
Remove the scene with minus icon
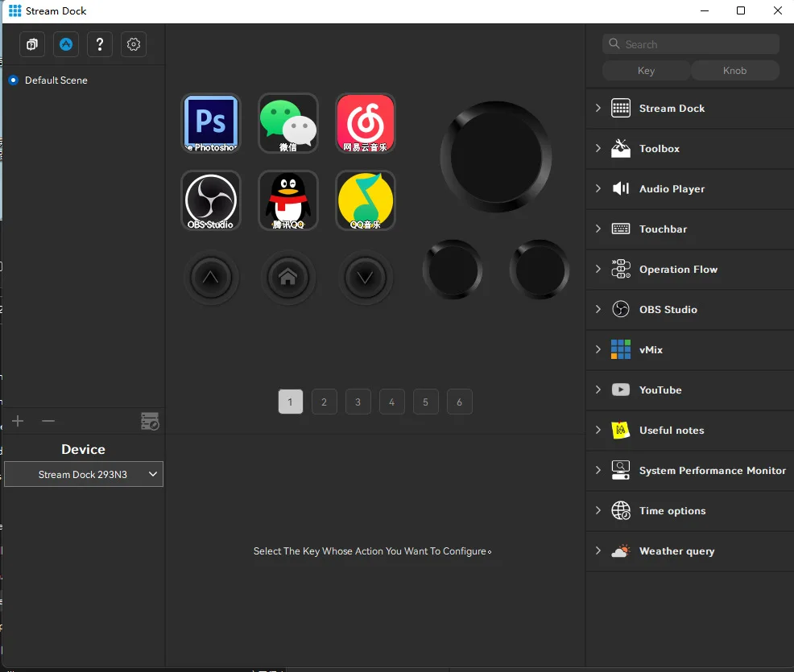click(48, 421)
